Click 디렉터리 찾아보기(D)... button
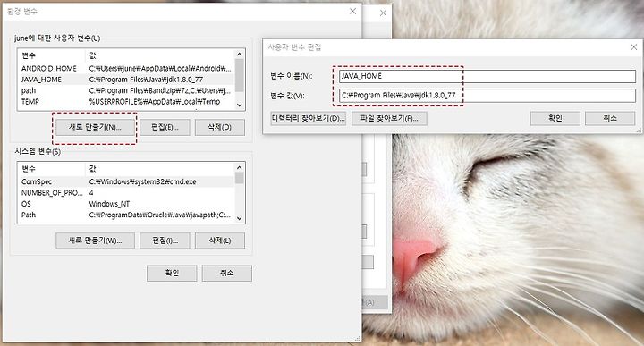Viewport: 644px width, 346px height. pyautogui.click(x=308, y=118)
